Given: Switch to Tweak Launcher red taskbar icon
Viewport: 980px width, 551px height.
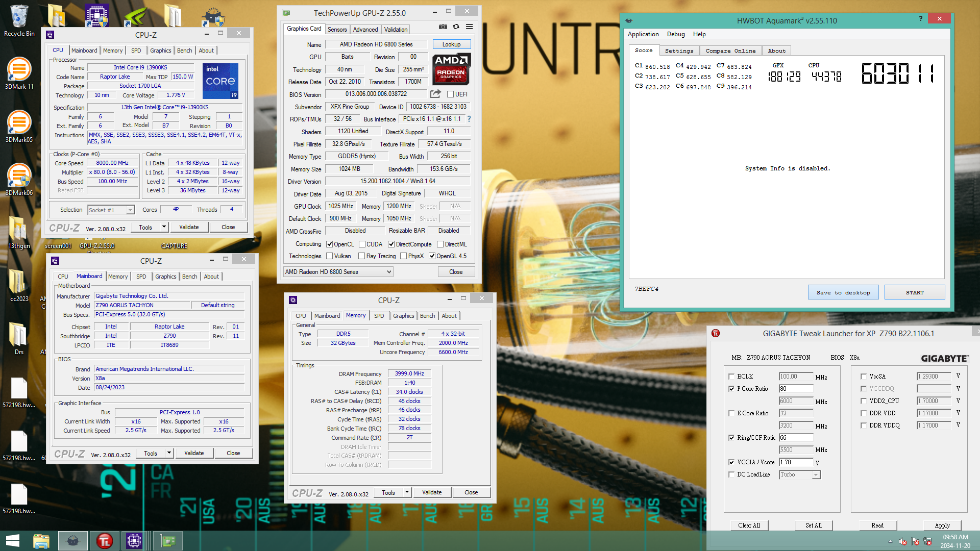Looking at the screenshot, I should tap(104, 541).
